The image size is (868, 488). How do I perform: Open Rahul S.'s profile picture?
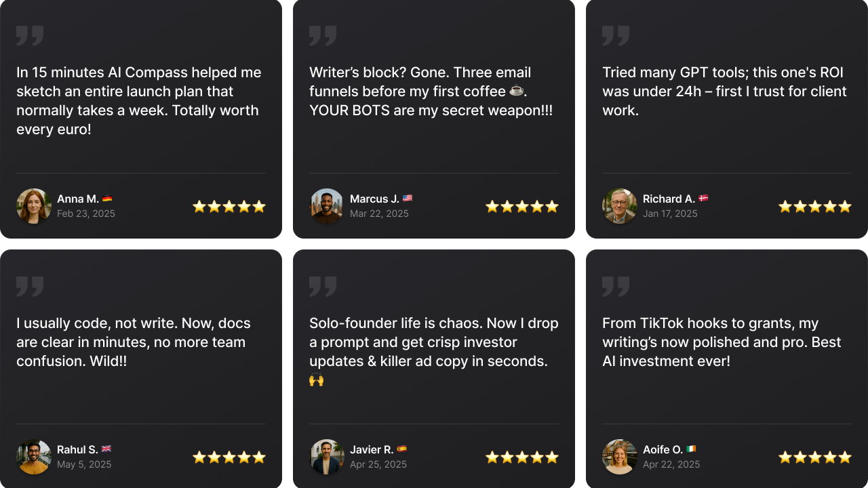coord(34,457)
